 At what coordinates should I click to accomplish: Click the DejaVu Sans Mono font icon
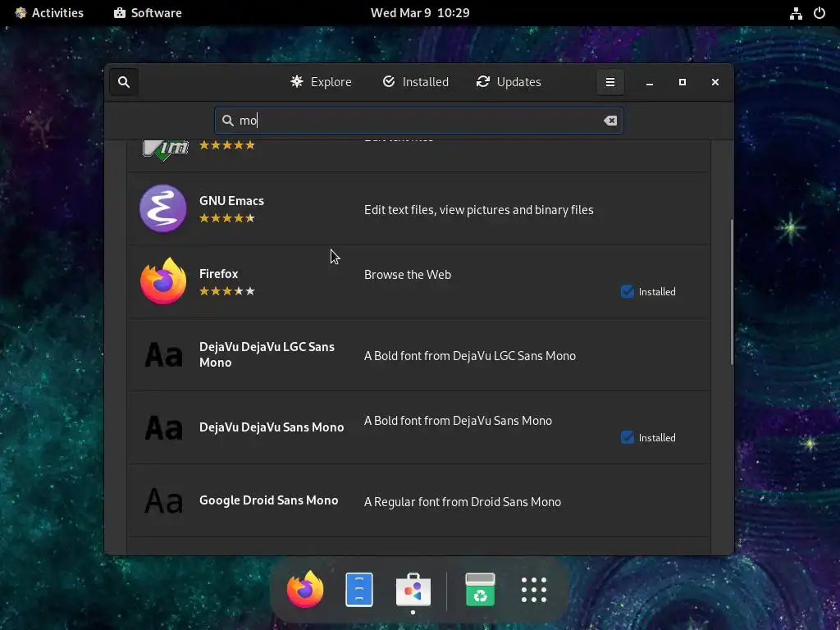(163, 427)
